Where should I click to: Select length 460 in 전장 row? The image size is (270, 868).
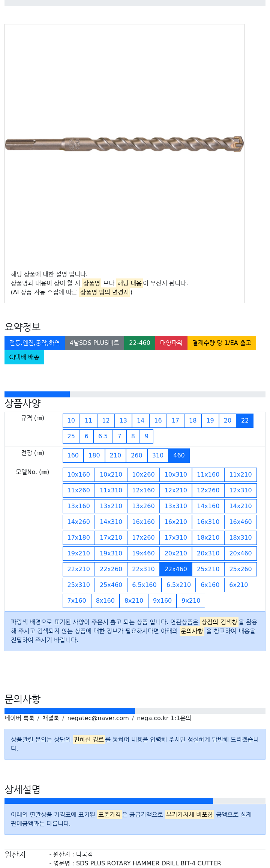179,455
